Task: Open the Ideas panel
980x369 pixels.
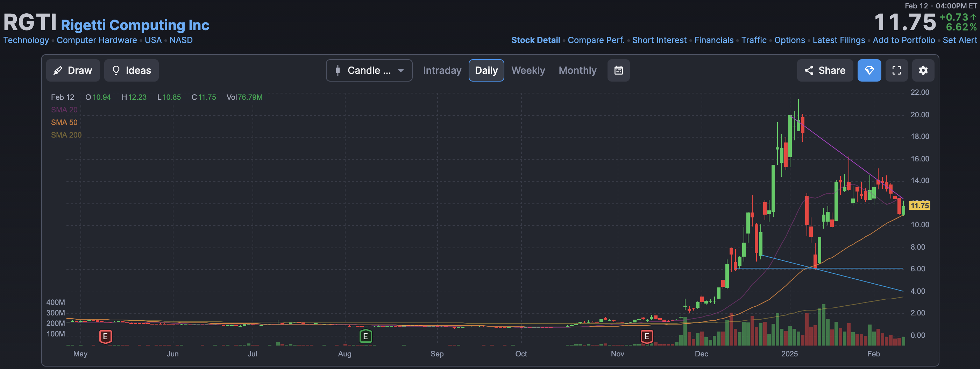Action: click(132, 70)
